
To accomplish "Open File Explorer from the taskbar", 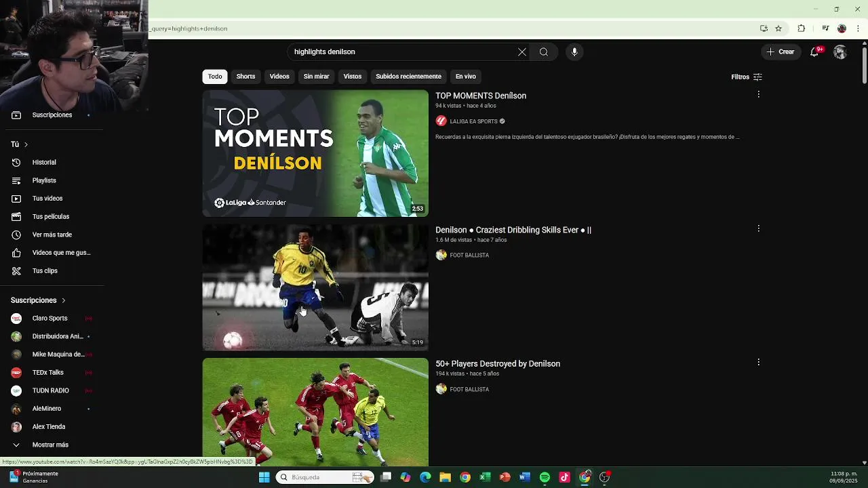I will pos(445,477).
